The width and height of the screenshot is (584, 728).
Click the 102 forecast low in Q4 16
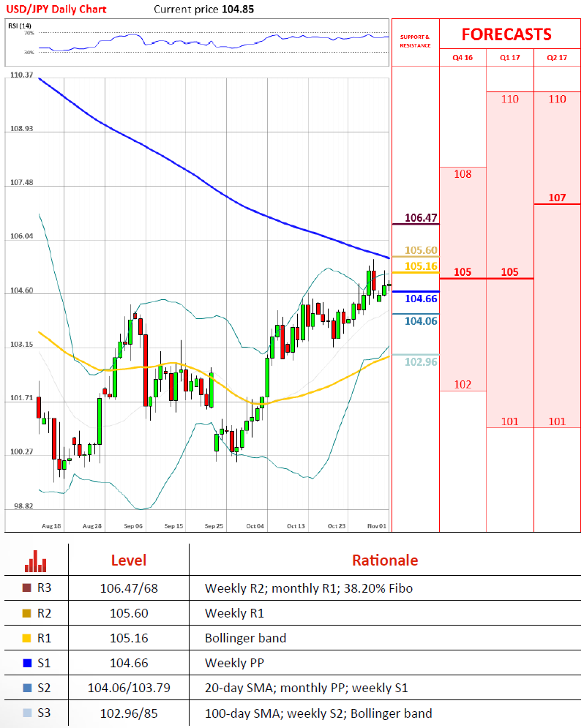point(463,384)
